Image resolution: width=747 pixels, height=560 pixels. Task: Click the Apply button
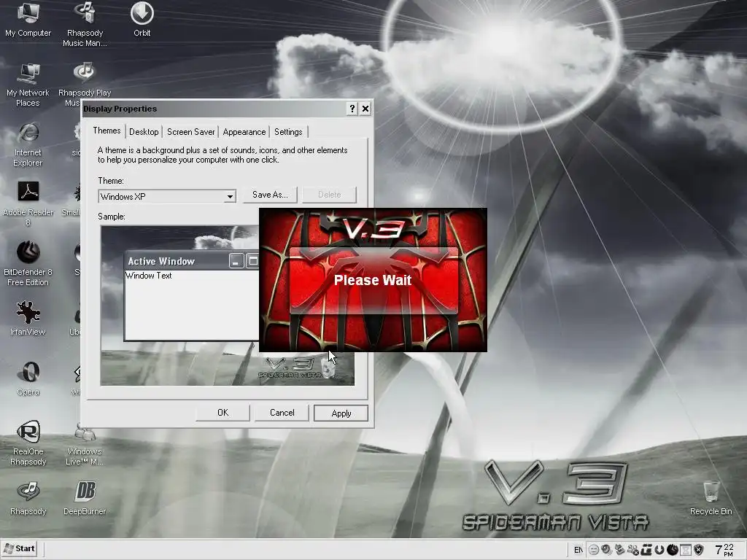[x=341, y=413]
